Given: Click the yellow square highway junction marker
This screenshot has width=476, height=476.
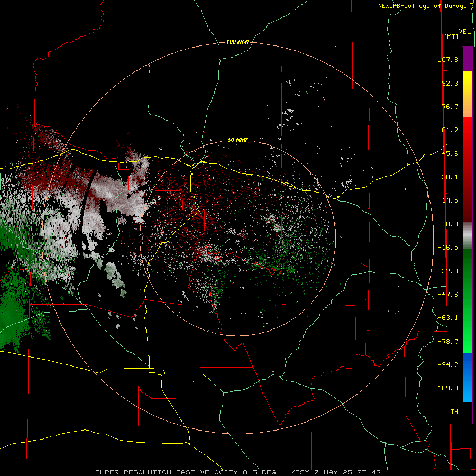Looking at the screenshot, I should click(151, 370).
